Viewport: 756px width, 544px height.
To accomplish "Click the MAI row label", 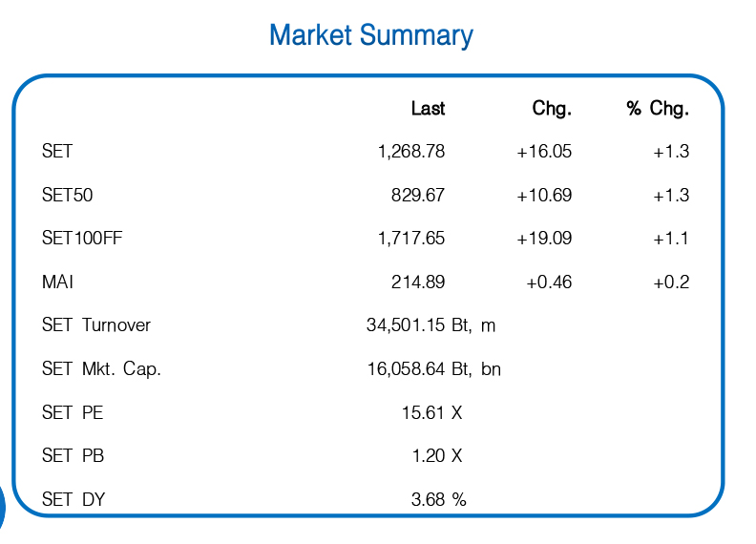I will tap(57, 282).
